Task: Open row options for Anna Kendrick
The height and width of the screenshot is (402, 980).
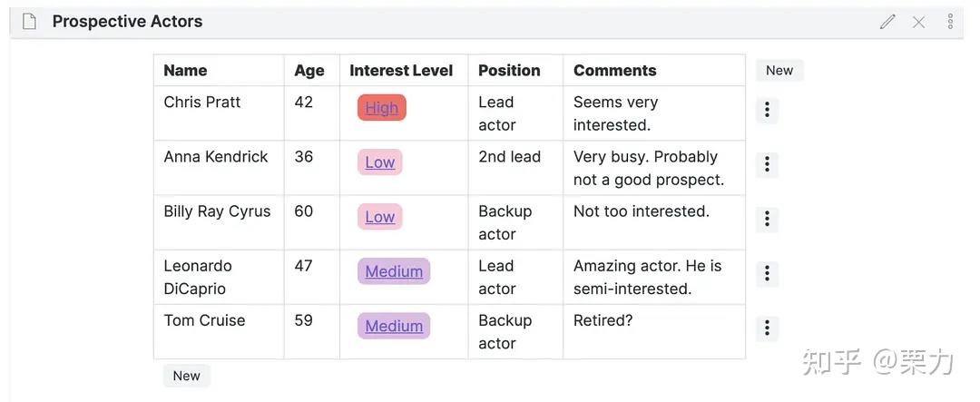Action: tap(767, 164)
